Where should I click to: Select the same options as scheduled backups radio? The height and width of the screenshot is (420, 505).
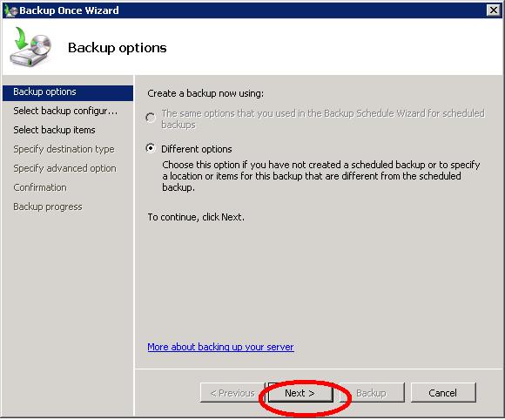(x=151, y=118)
